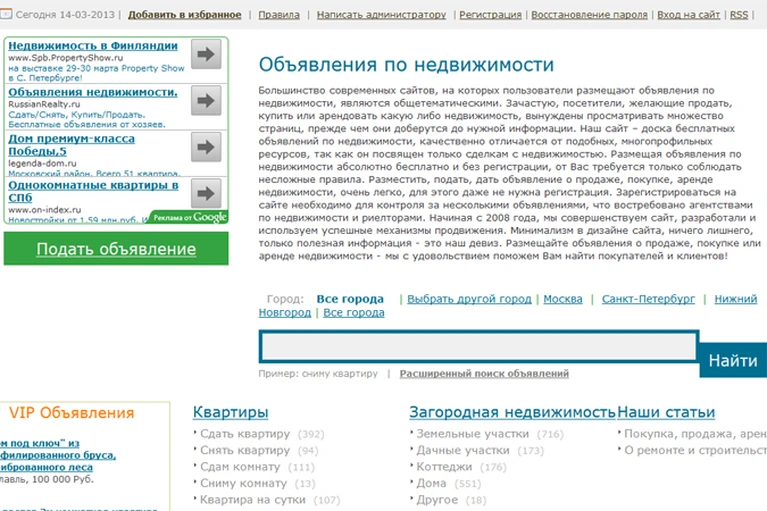
Task: Select the city Нижний Новгород
Action: 735,299
